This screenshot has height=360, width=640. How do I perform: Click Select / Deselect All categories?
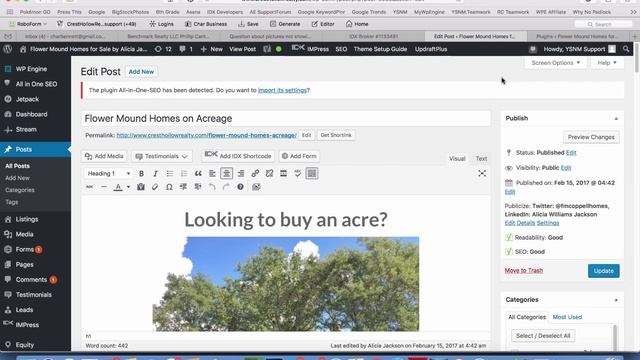(543, 336)
